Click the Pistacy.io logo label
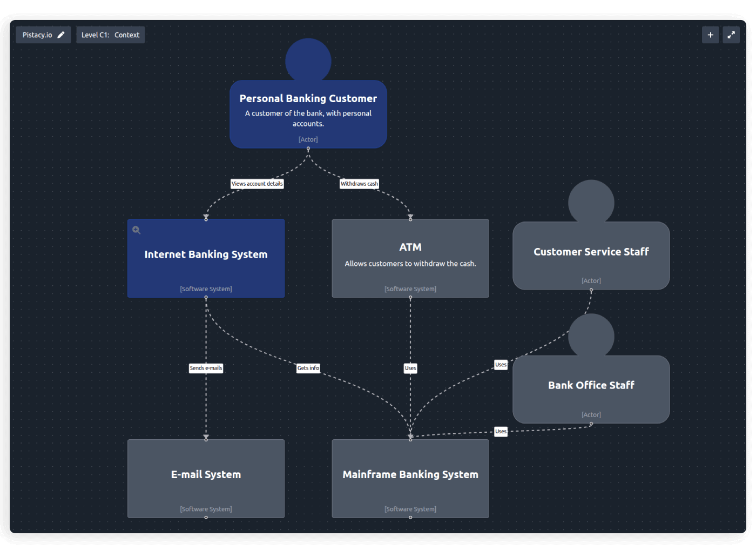Image resolution: width=756 pixels, height=550 pixels. [x=37, y=35]
